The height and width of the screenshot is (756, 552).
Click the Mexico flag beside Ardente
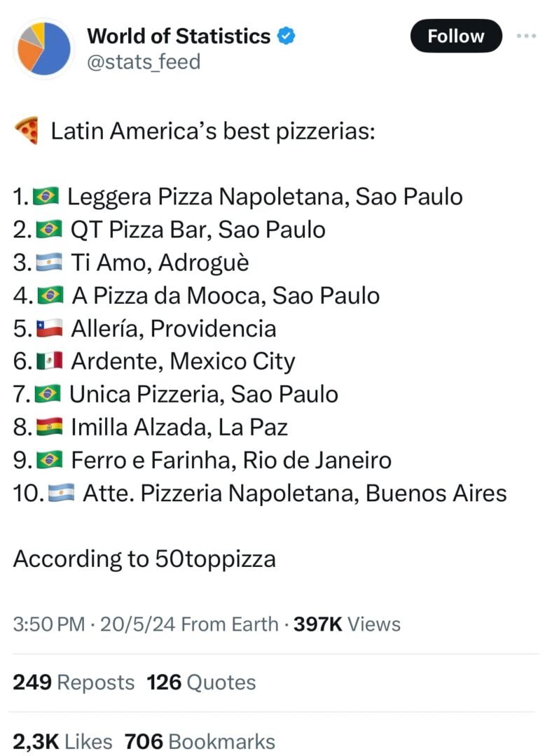[x=50, y=361]
